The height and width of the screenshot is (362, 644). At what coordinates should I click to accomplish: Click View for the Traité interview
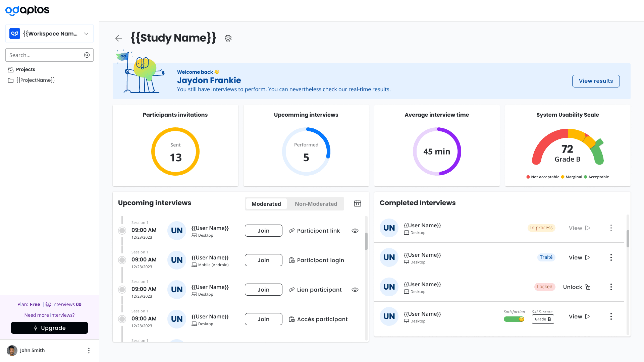579,257
